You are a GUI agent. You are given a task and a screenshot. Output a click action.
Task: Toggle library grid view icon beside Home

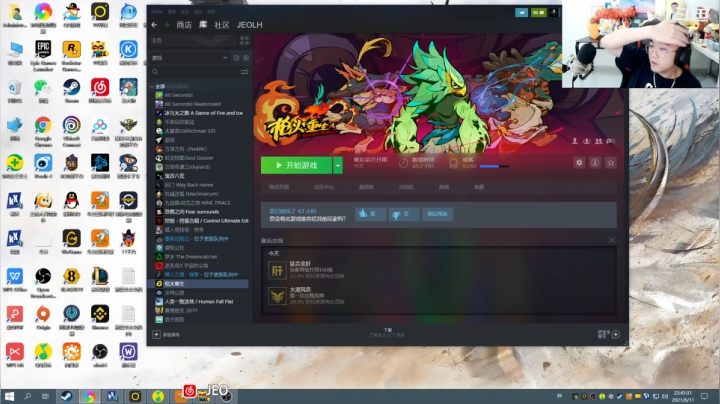tap(244, 41)
